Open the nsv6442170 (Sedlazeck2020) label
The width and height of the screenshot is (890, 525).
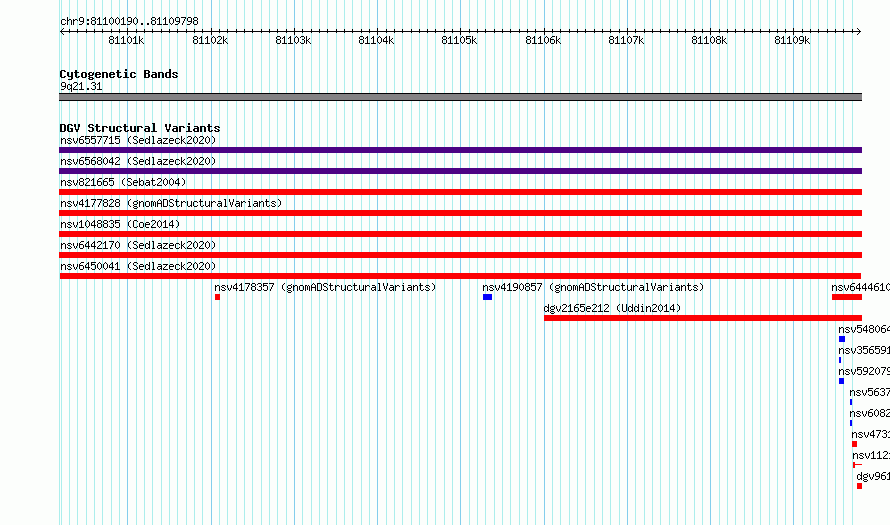pyautogui.click(x=138, y=245)
